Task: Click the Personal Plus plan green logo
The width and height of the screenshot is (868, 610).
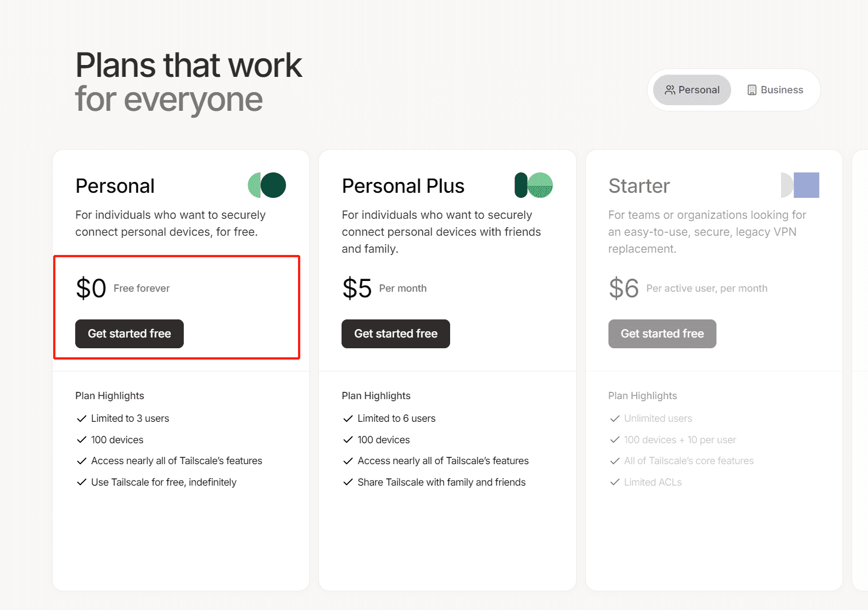Action: [533, 185]
